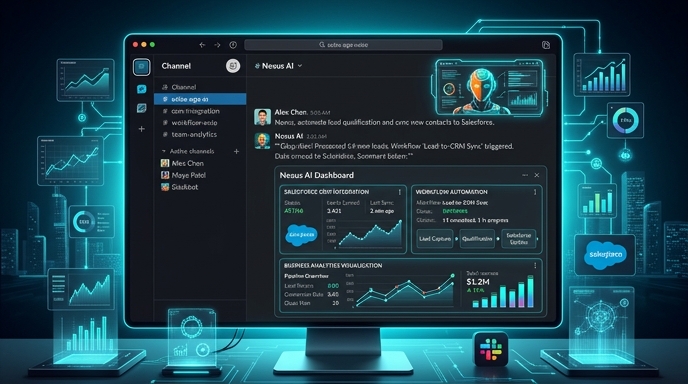This screenshot has width=688, height=384.
Task: Open the first Channel row in the list
Action: point(200,87)
